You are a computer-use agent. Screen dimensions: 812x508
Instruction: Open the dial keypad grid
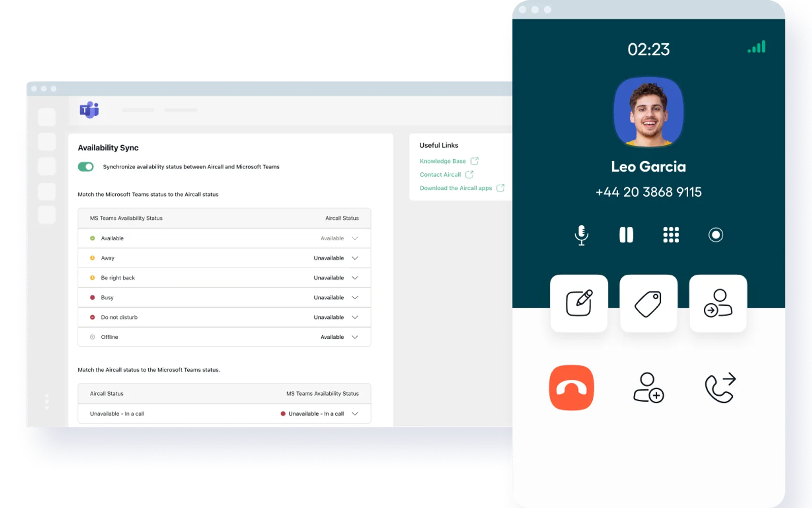click(671, 235)
